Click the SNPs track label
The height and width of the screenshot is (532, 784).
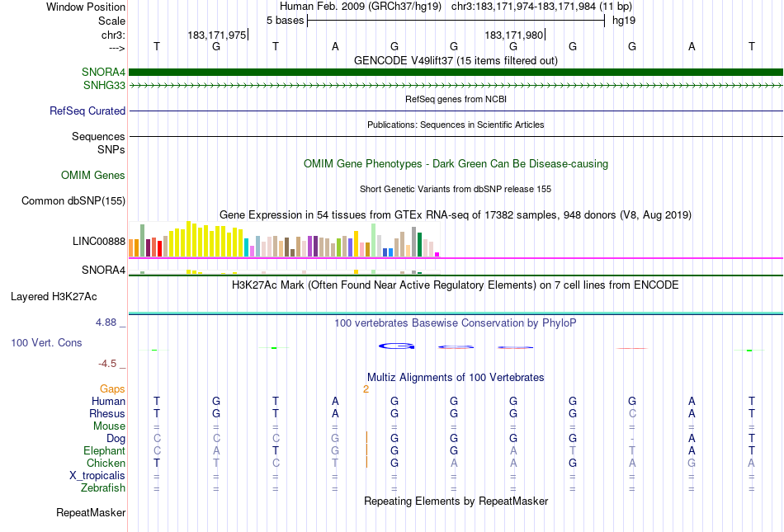click(x=111, y=149)
